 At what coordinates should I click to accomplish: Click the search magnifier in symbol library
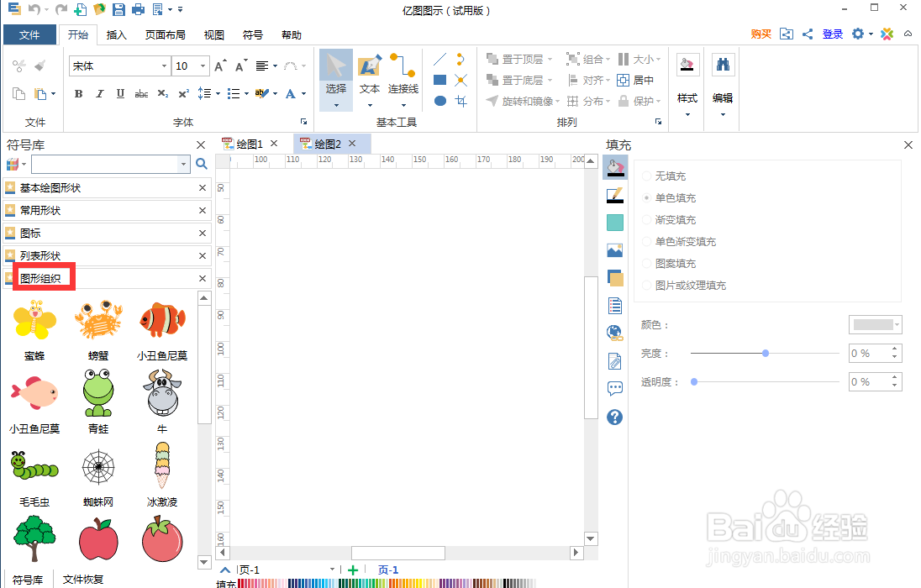point(202,164)
